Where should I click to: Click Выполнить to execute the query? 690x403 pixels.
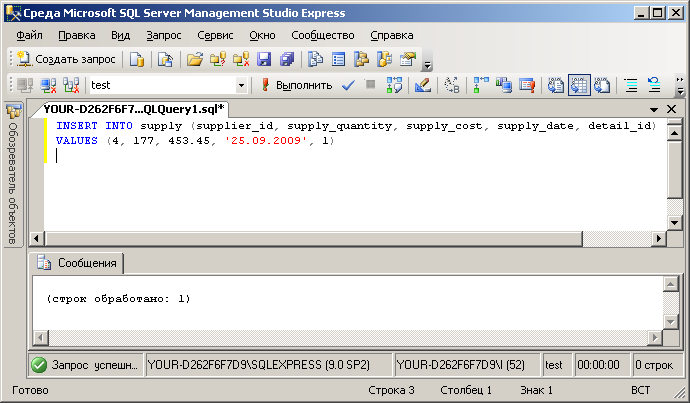[296, 85]
